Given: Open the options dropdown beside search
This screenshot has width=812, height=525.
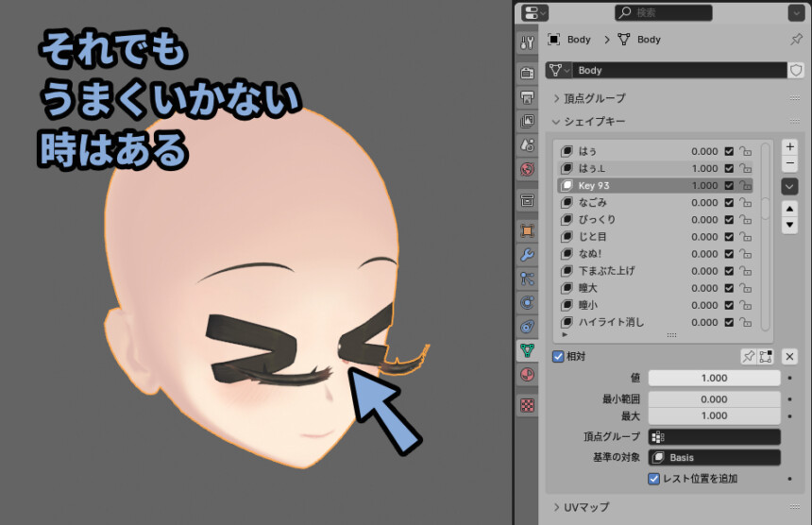Looking at the screenshot, I should 796,13.
